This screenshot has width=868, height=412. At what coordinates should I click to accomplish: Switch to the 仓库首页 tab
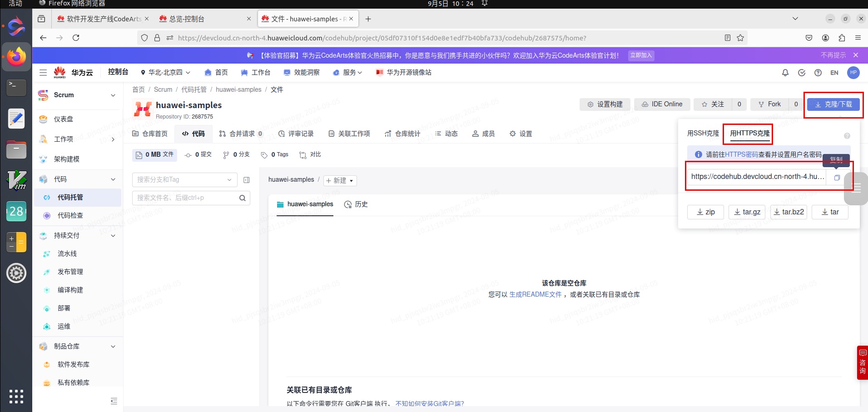(150, 134)
